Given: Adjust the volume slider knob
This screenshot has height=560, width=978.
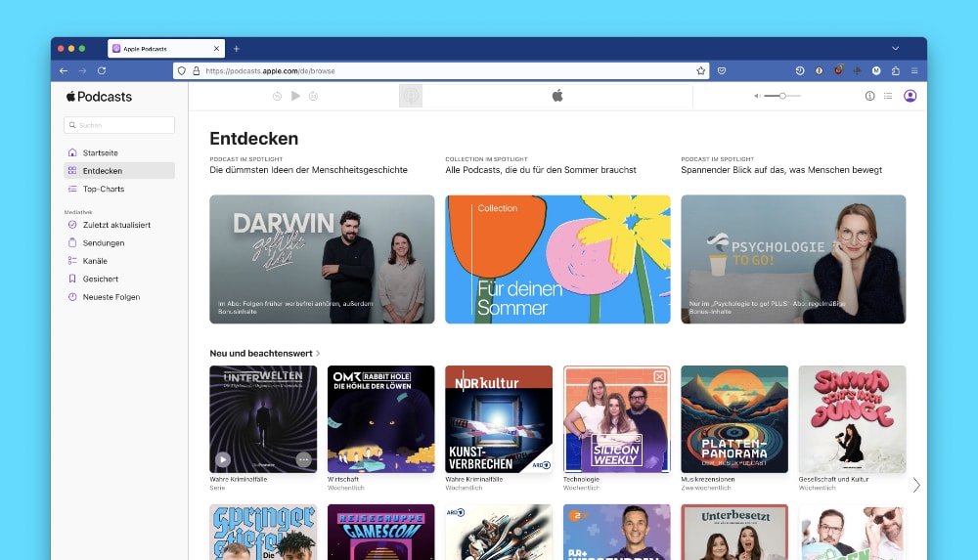Looking at the screenshot, I should [x=782, y=96].
